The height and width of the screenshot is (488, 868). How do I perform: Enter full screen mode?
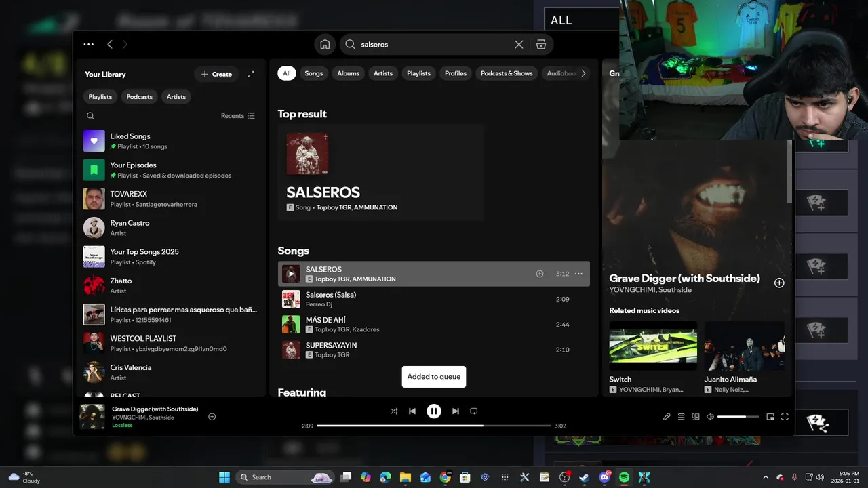[x=785, y=417]
